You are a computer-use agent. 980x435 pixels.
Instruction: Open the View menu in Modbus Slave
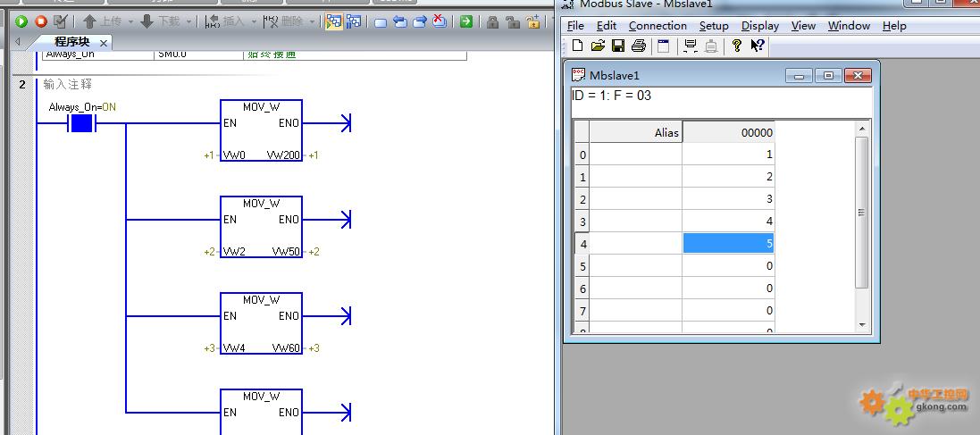[803, 26]
